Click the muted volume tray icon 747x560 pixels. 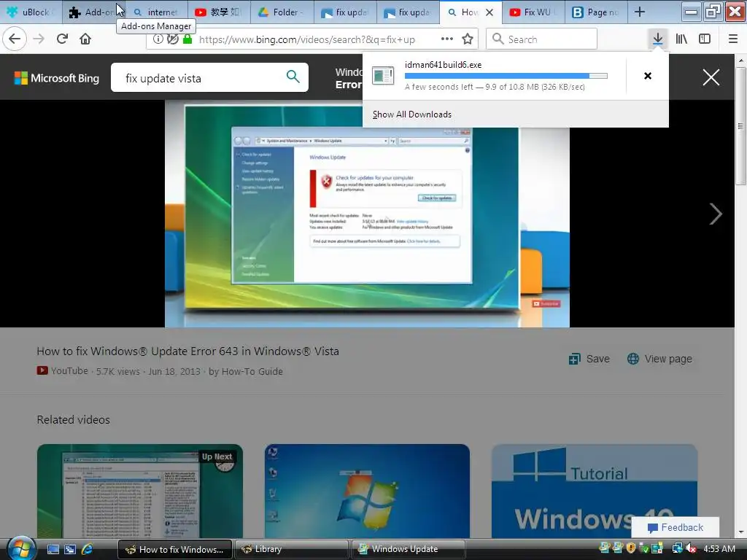tap(692, 549)
